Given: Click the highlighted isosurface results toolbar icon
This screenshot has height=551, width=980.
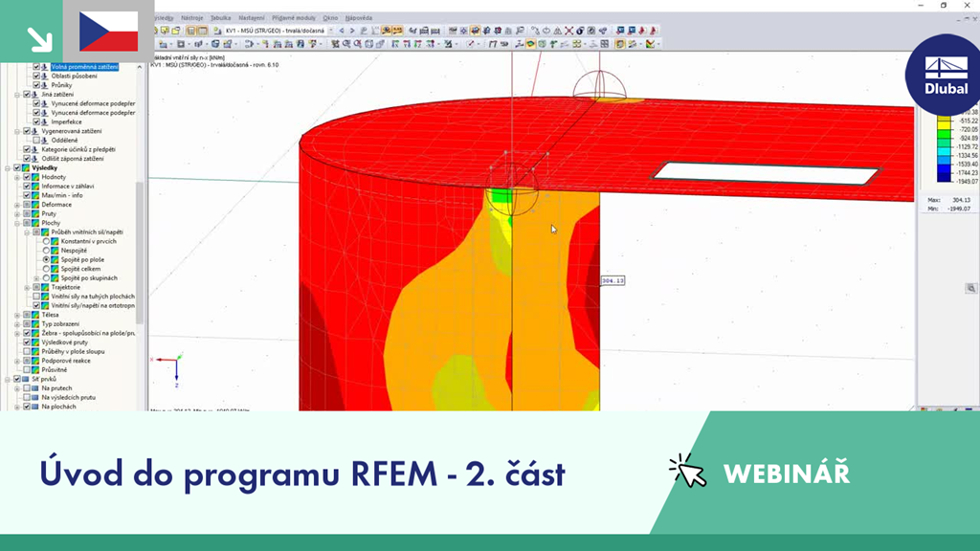Looking at the screenshot, I should pos(530,44).
